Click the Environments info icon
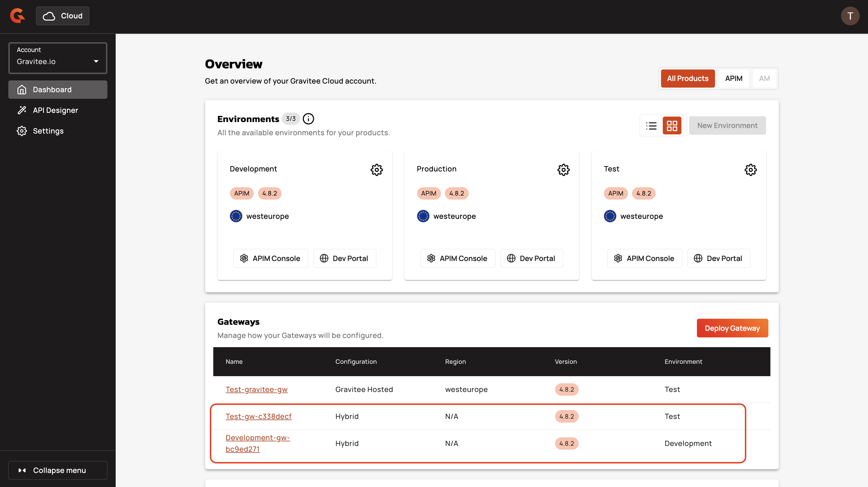868x487 pixels. [308, 119]
